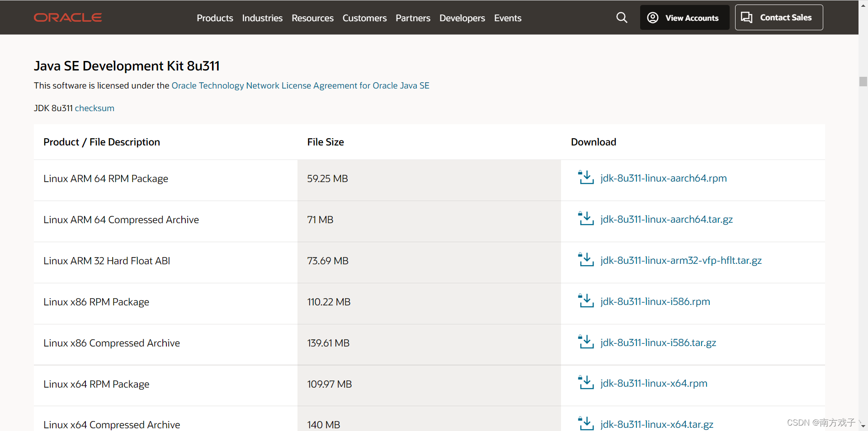Select the Linux x86 RPM Package text
The height and width of the screenshot is (431, 868).
(x=96, y=302)
